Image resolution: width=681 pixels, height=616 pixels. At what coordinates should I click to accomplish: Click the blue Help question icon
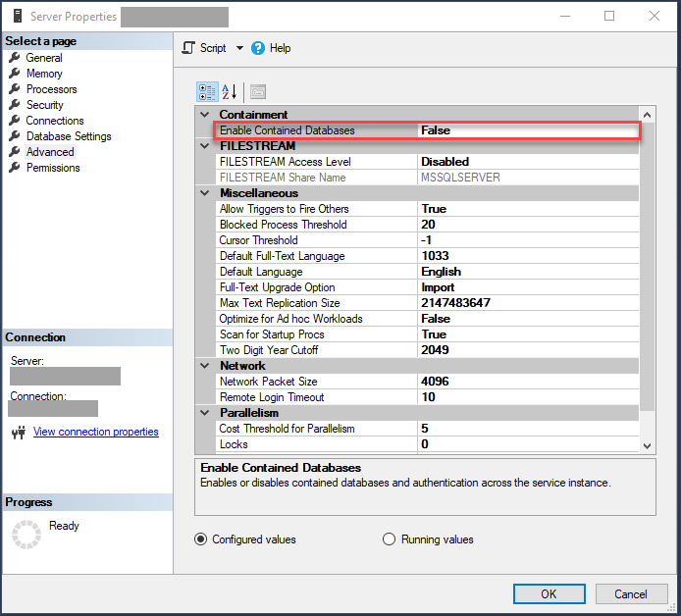point(257,48)
